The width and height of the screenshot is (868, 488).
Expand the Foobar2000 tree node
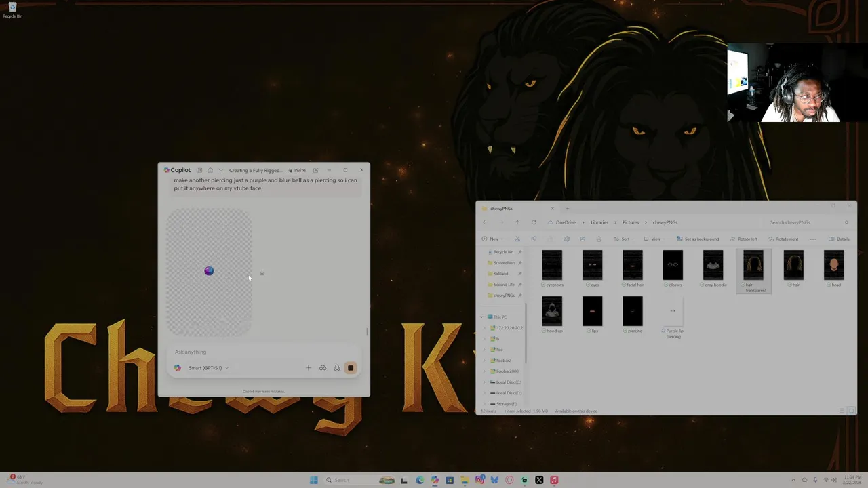485,371
